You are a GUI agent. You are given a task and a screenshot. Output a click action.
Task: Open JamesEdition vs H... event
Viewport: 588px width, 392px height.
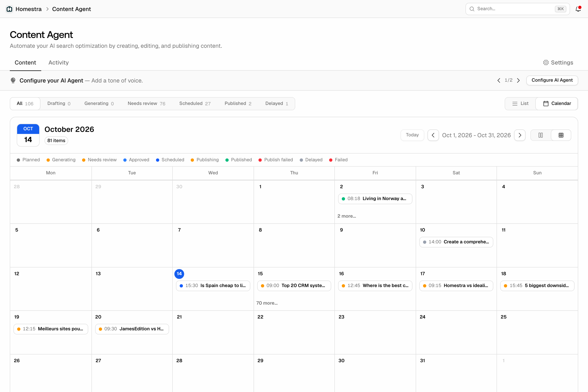(x=132, y=329)
